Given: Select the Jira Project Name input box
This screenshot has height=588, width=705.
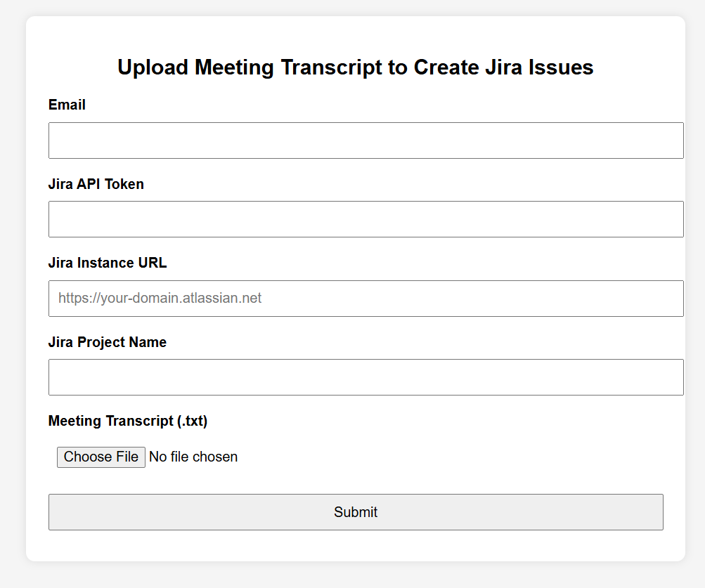Looking at the screenshot, I should coord(366,377).
